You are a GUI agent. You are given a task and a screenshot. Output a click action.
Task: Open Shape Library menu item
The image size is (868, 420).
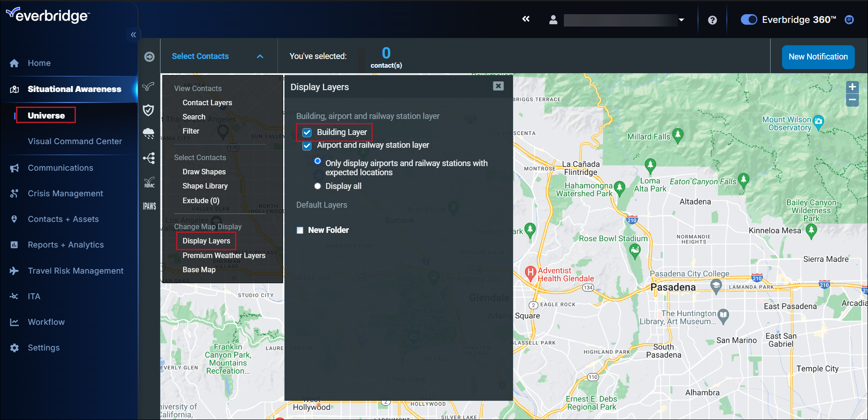click(x=205, y=186)
